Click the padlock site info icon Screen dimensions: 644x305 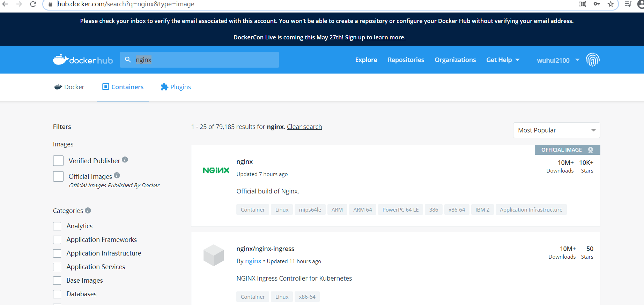click(50, 4)
